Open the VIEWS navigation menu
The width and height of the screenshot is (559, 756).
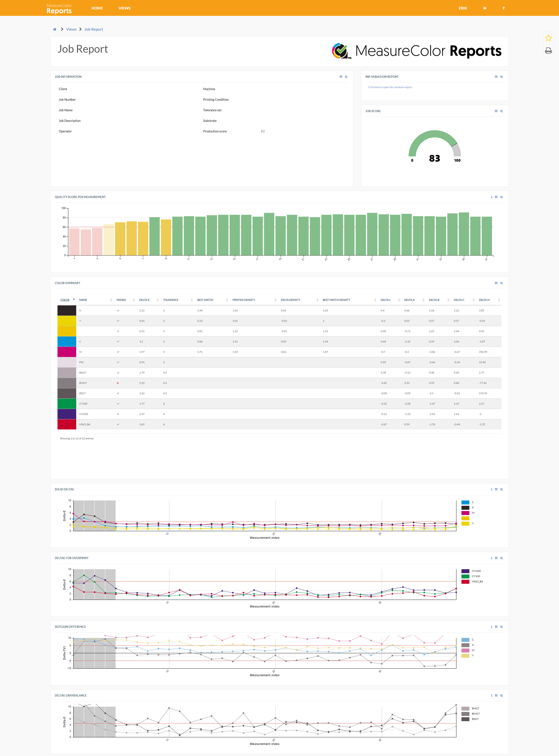(124, 8)
